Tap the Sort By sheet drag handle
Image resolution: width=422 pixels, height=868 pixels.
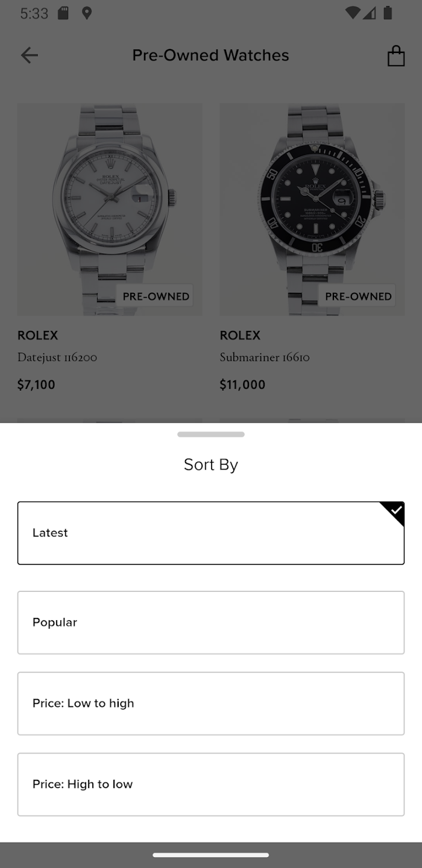[x=211, y=434]
